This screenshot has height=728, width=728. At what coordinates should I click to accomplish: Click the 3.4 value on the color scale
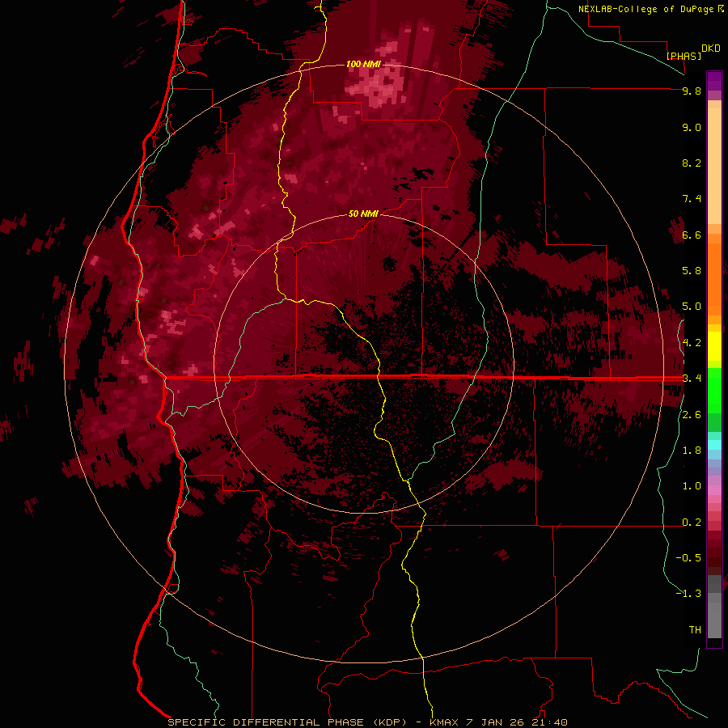point(692,379)
